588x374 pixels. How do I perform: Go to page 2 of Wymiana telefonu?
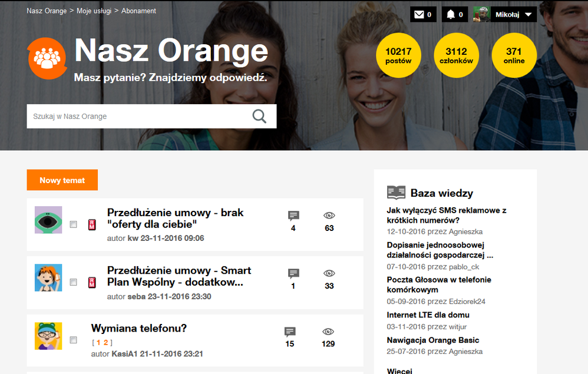(x=105, y=343)
